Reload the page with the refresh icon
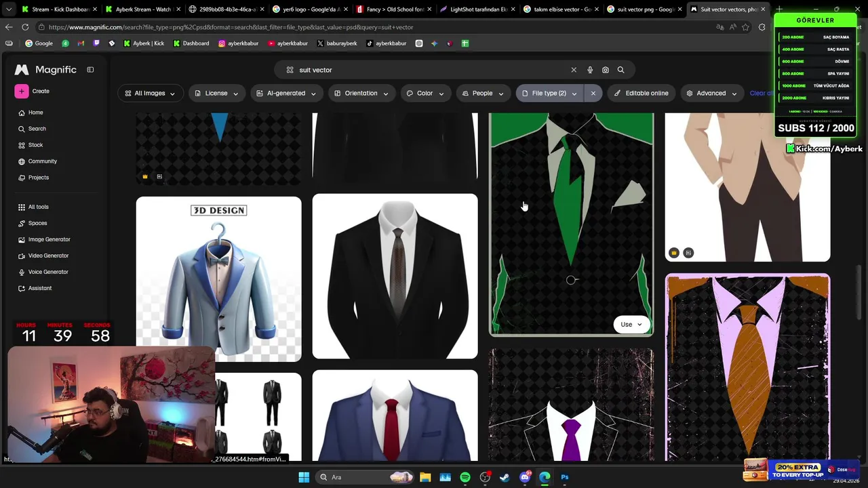Screen dimensions: 868x488 tap(25, 27)
